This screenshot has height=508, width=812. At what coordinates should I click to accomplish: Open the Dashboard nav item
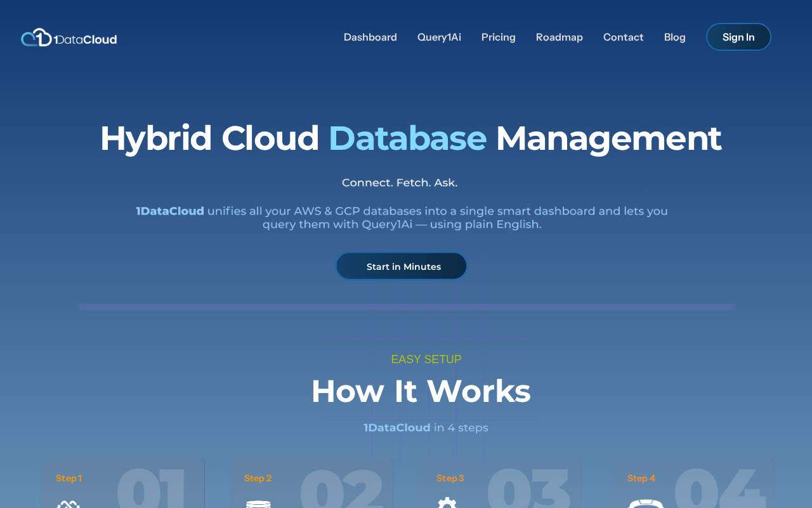coord(370,37)
